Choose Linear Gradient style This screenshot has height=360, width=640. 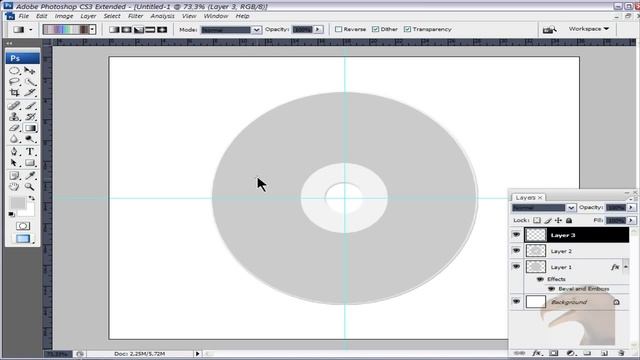(114, 29)
